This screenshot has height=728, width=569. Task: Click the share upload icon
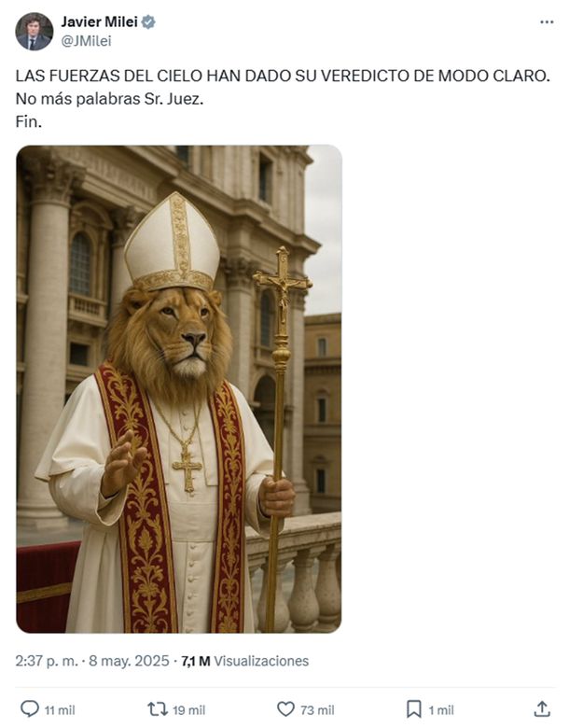542,709
